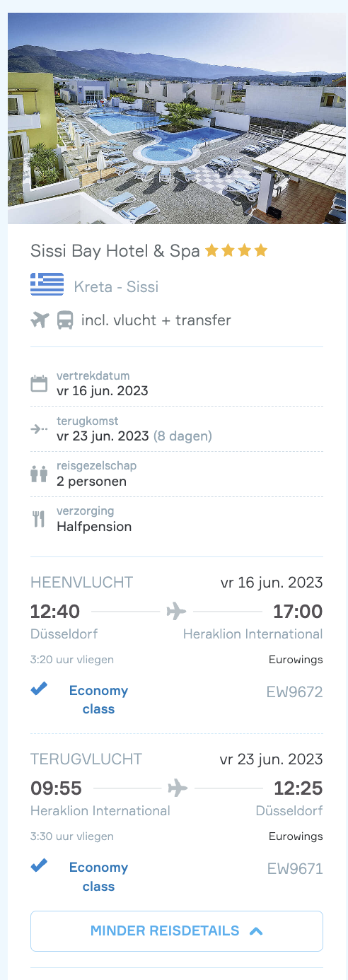Click the Minder Reisdetails button
348x980 pixels.
tap(177, 931)
